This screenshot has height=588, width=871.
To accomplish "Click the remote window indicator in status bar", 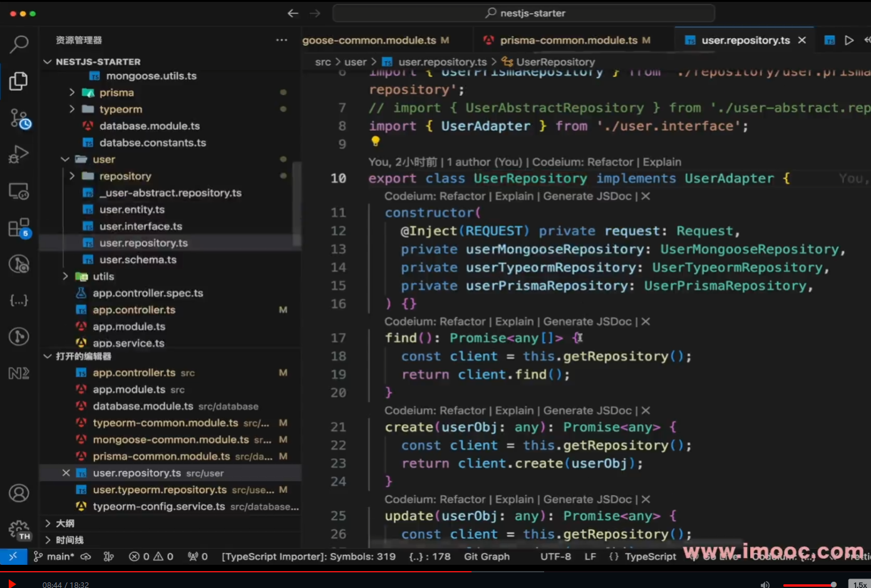I will (x=13, y=556).
